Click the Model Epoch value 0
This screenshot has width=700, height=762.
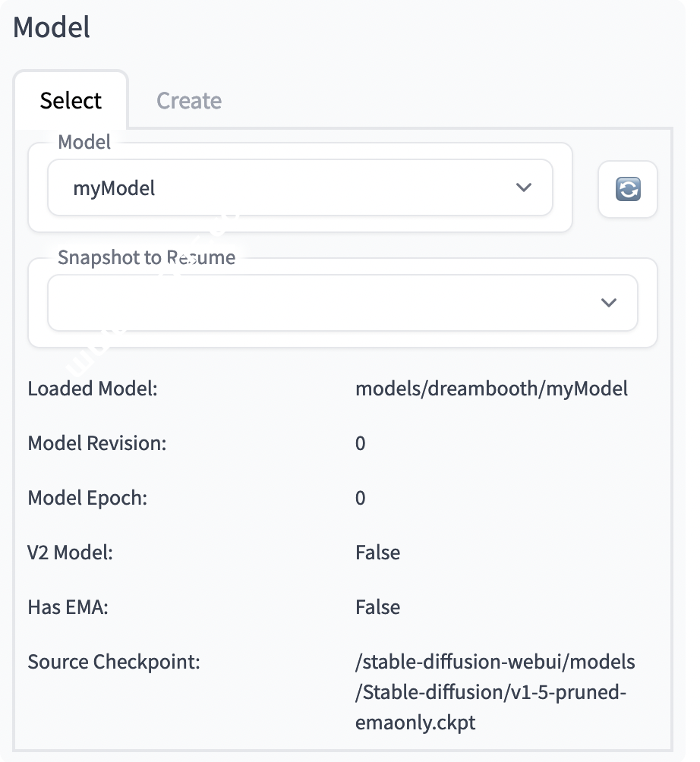(361, 499)
